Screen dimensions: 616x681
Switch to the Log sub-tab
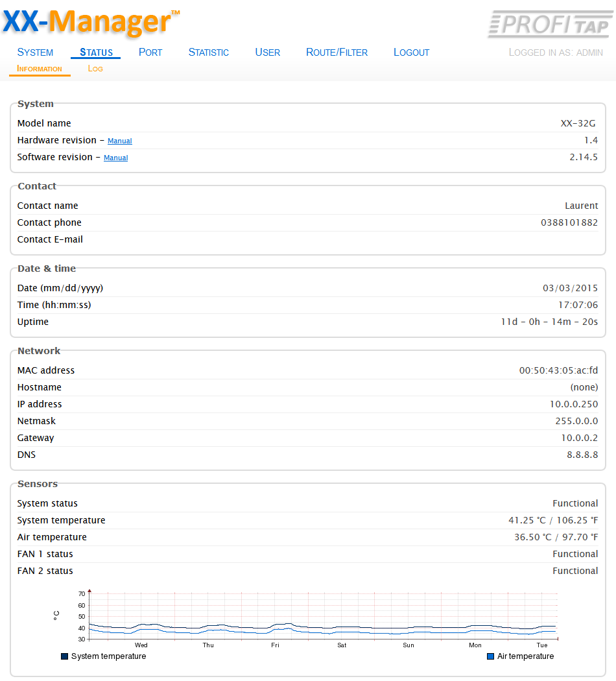pyautogui.click(x=95, y=69)
